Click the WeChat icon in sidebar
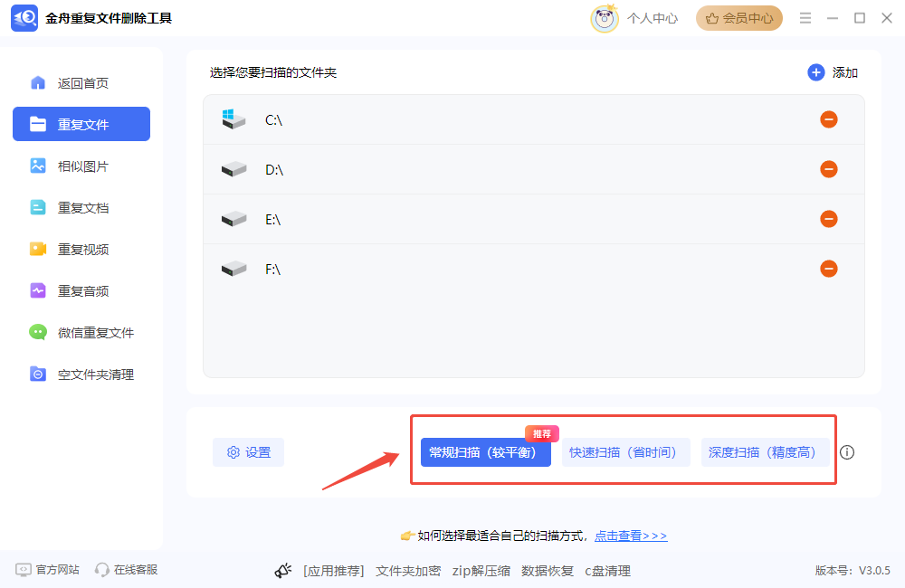This screenshot has height=588, width=905. coord(38,332)
